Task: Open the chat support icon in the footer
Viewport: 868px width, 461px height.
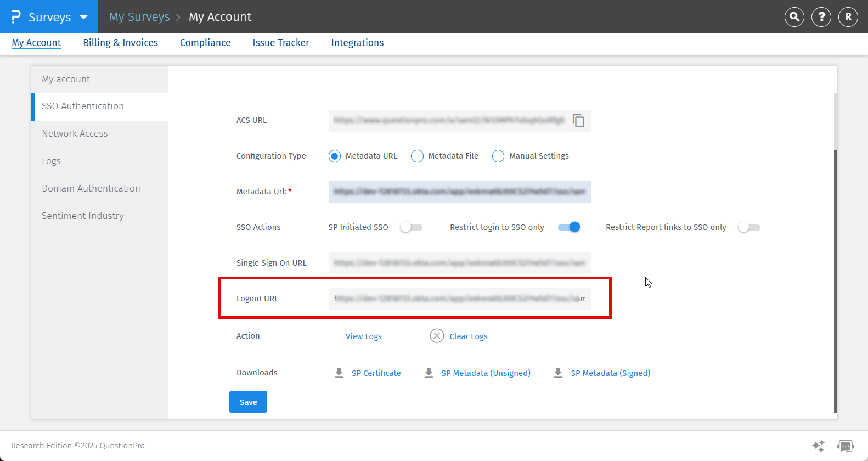Action: 845,446
